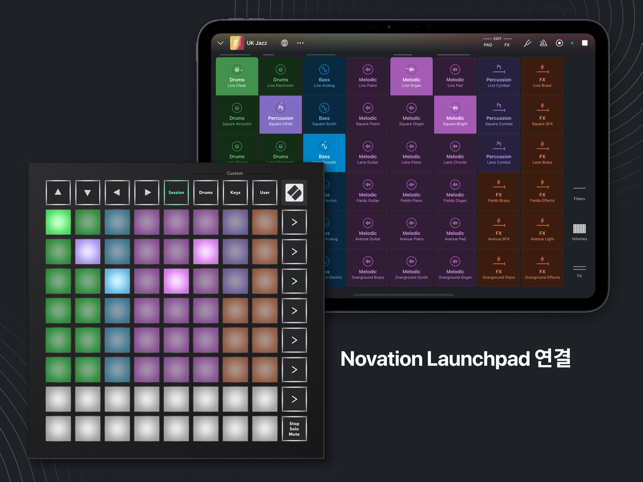The image size is (643, 482).
Task: Trigger the FX Square SFX pad
Action: 542,114
